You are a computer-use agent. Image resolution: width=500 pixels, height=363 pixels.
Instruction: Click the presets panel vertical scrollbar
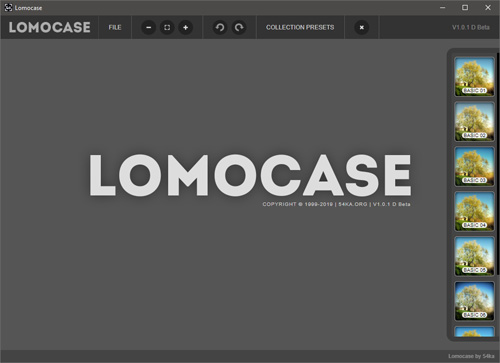498,163
